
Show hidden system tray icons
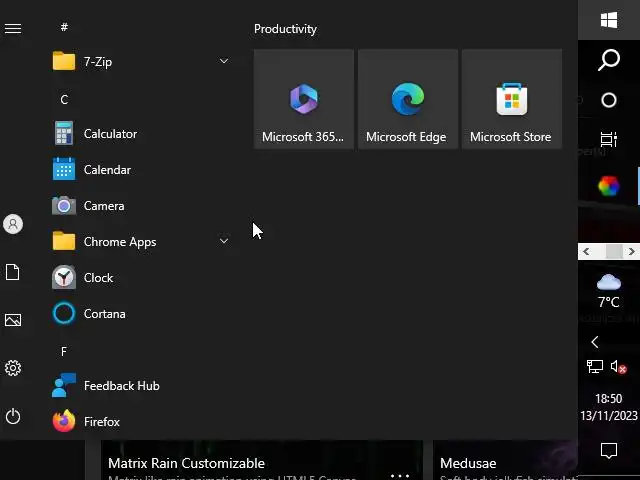click(595, 342)
